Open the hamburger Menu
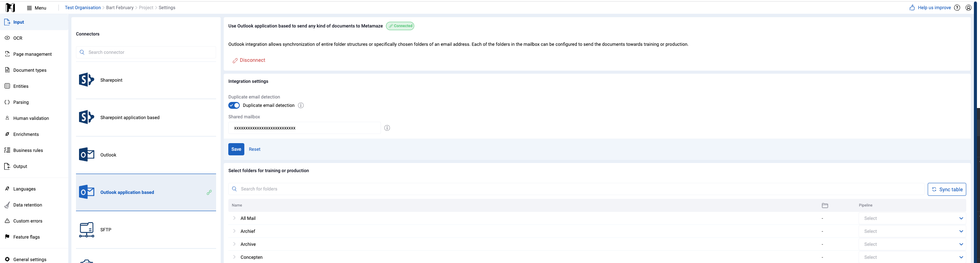980x263 pixels. pyautogui.click(x=37, y=8)
